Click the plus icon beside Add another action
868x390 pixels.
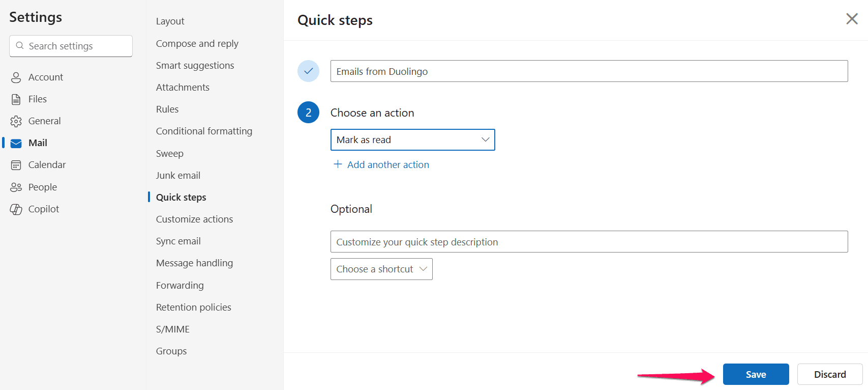coord(338,164)
